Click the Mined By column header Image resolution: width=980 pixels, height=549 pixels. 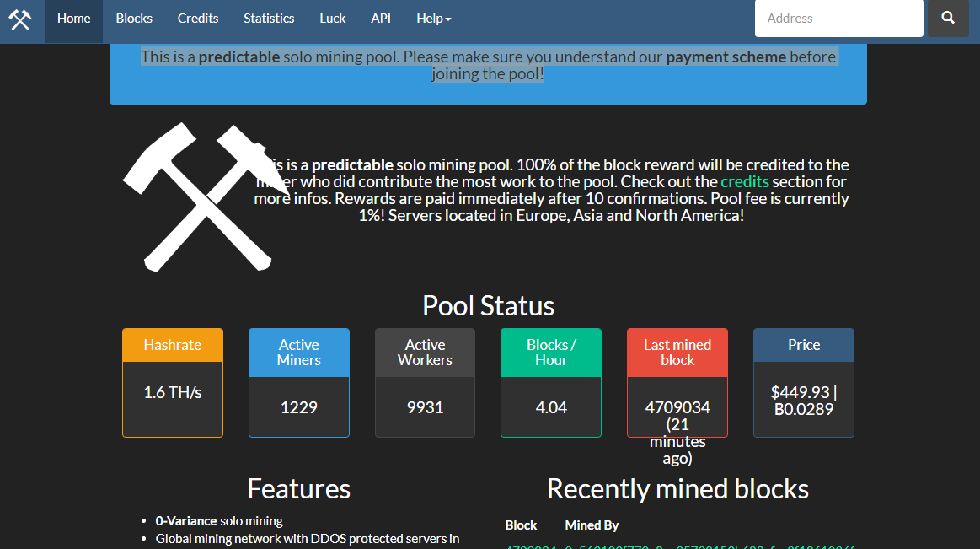pyautogui.click(x=592, y=525)
